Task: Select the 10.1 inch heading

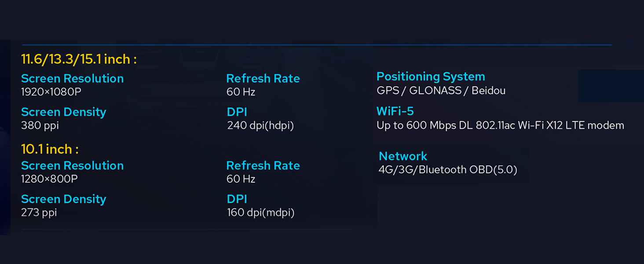Action: tap(50, 149)
